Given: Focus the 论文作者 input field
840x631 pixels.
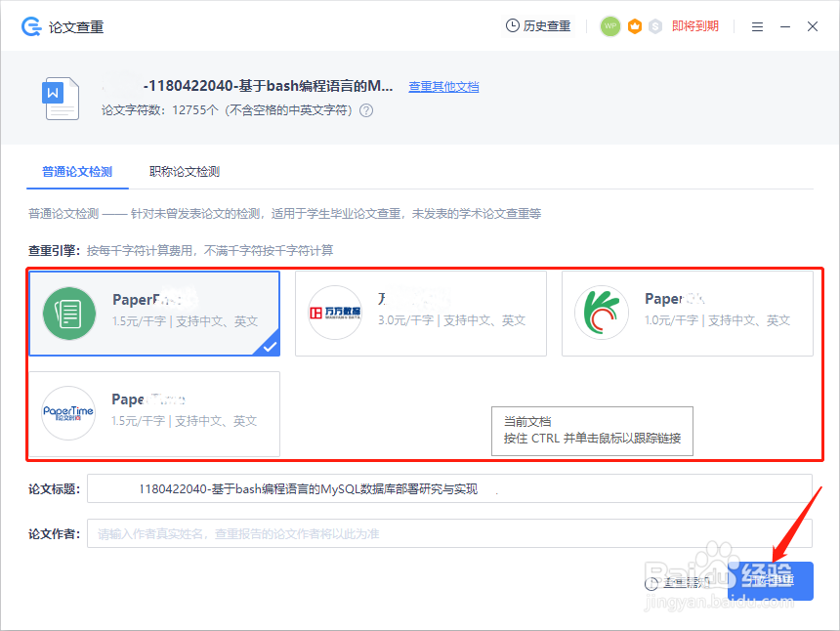Looking at the screenshot, I should click(449, 533).
